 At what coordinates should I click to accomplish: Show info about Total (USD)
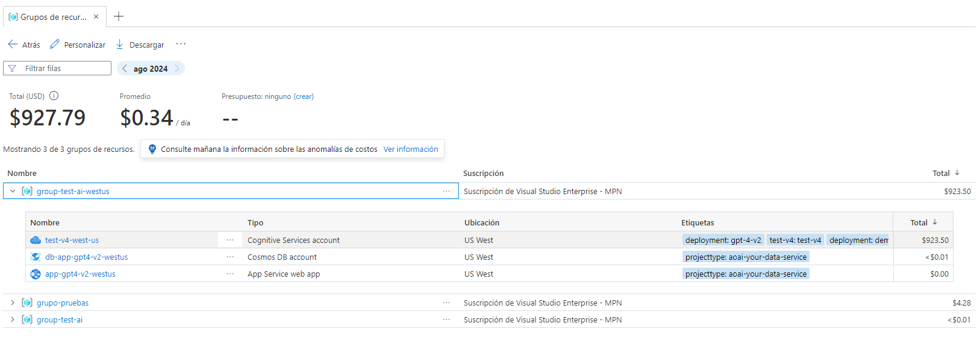click(54, 96)
